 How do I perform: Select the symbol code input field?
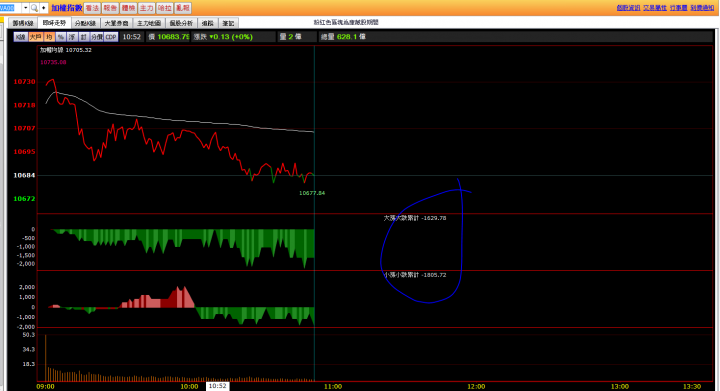click(x=11, y=8)
